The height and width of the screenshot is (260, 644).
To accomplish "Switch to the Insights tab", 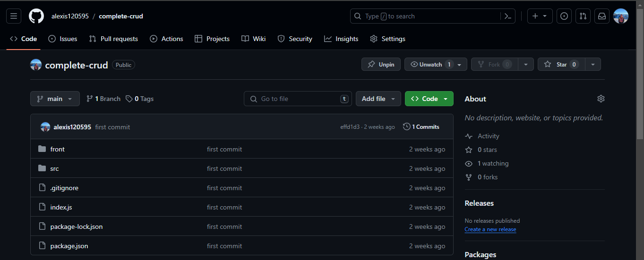I will click(341, 39).
